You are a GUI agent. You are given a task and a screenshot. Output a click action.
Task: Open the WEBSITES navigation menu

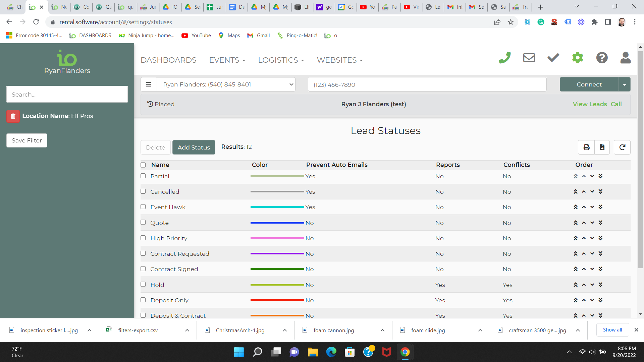[x=339, y=60]
